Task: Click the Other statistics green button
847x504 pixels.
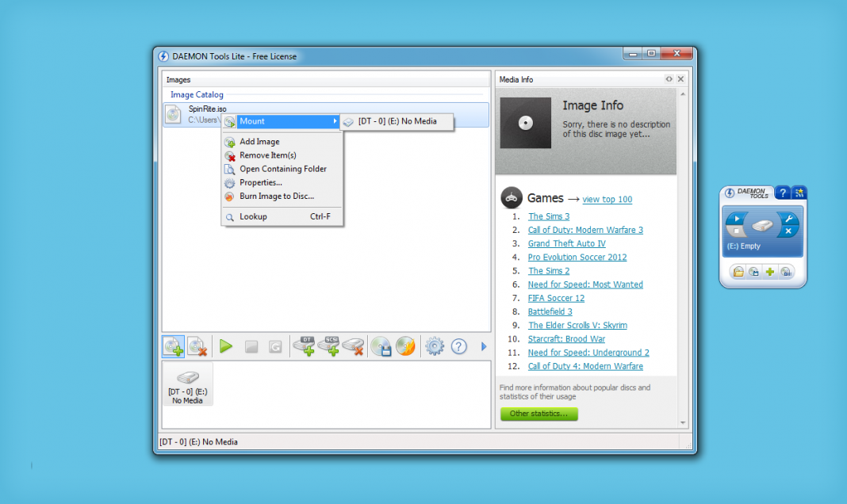Action: [x=539, y=414]
